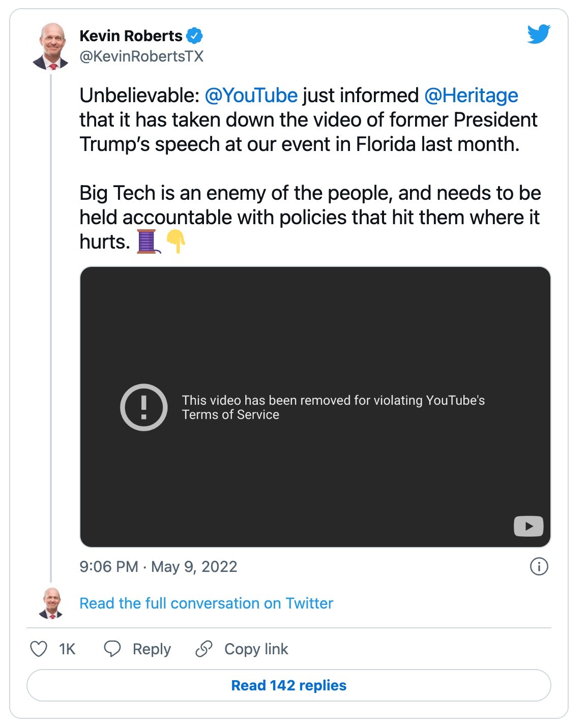Click the Read 142 replies button

[x=289, y=685]
